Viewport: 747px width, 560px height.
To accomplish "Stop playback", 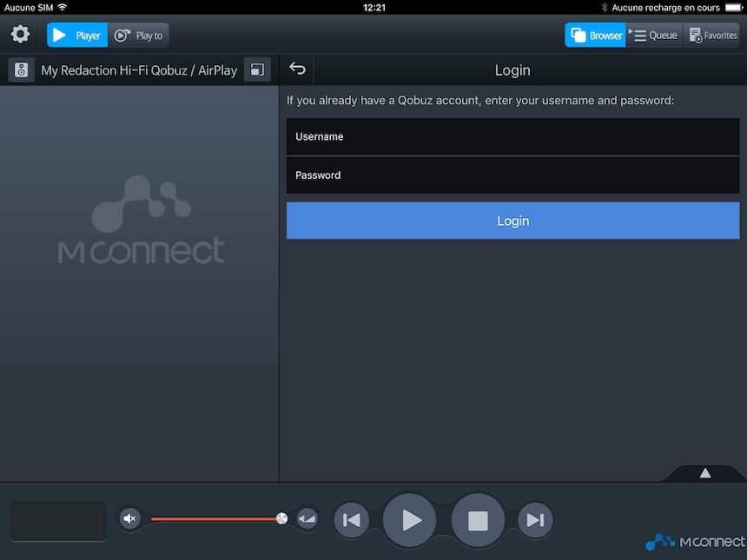I will click(x=478, y=520).
